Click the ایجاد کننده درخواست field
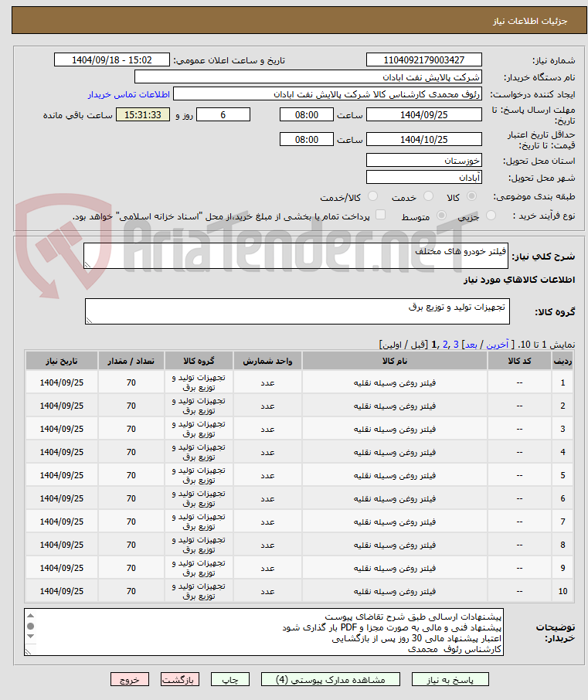588x700 pixels. point(328,94)
